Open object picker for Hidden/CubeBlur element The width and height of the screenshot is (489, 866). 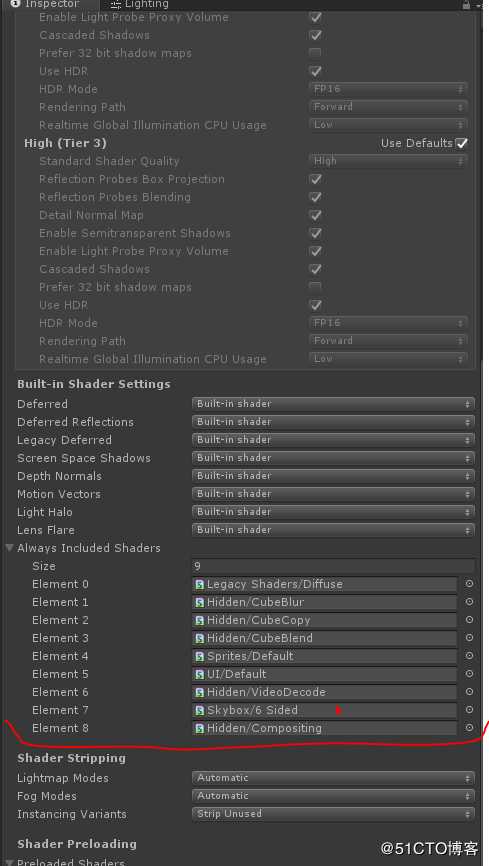coord(469,602)
